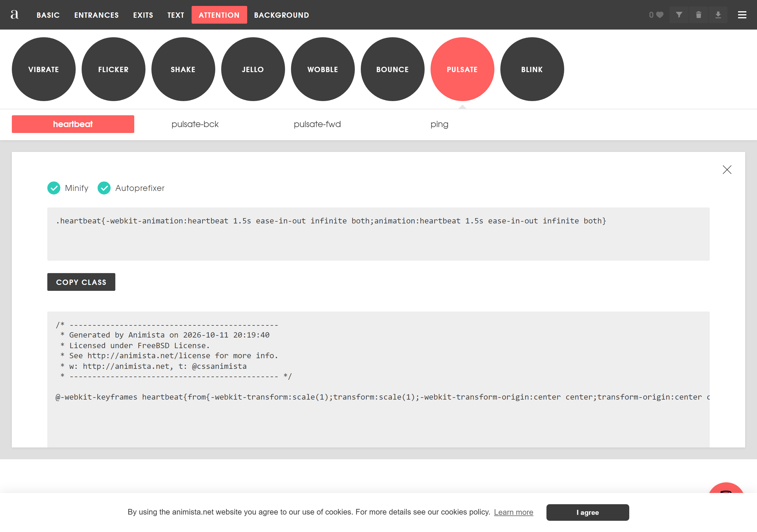This screenshot has width=757, height=532.
Task: Select the Wobble animation circle
Action: (x=323, y=69)
